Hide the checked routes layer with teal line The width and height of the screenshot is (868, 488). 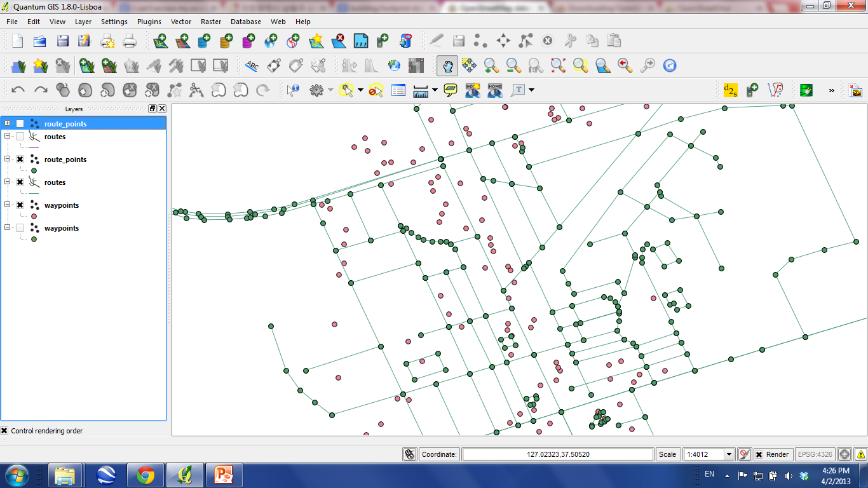tap(20, 182)
